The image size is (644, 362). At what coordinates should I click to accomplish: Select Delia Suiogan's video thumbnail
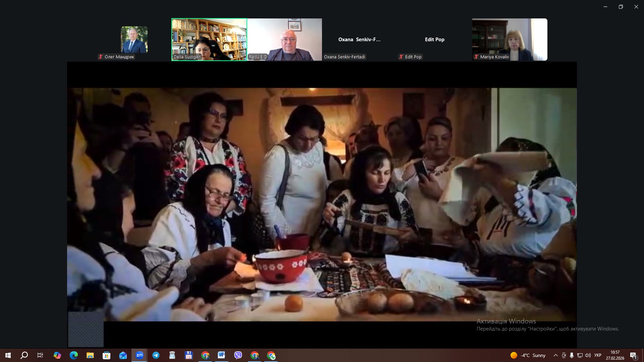[209, 40]
